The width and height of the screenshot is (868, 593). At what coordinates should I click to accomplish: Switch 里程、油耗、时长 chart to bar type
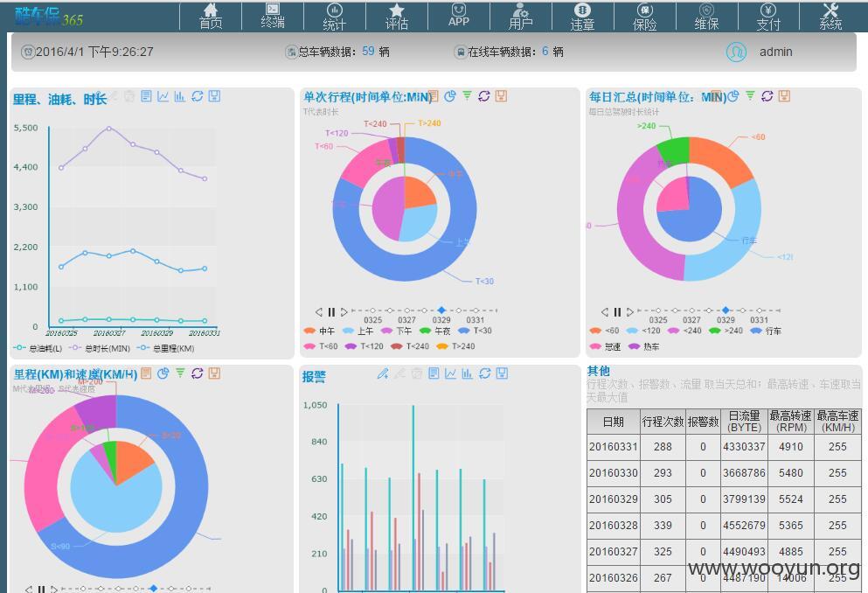pos(179,96)
